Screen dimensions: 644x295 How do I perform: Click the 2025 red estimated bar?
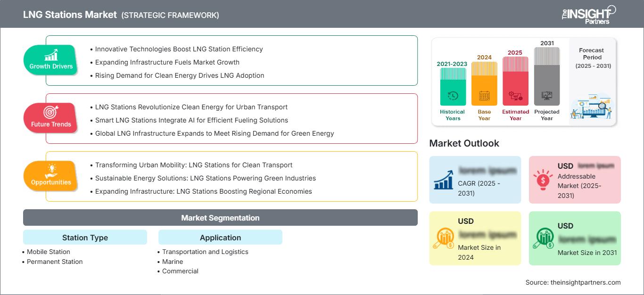515,81
